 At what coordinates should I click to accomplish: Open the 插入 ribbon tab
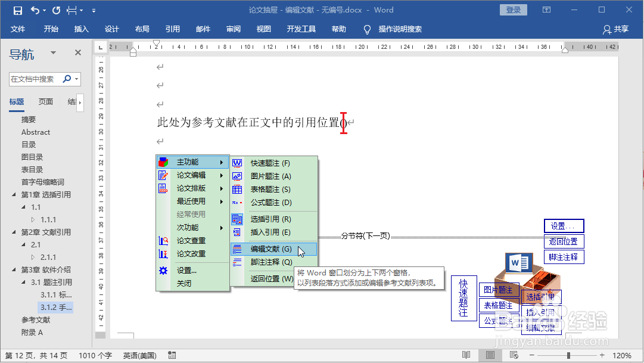pos(82,29)
